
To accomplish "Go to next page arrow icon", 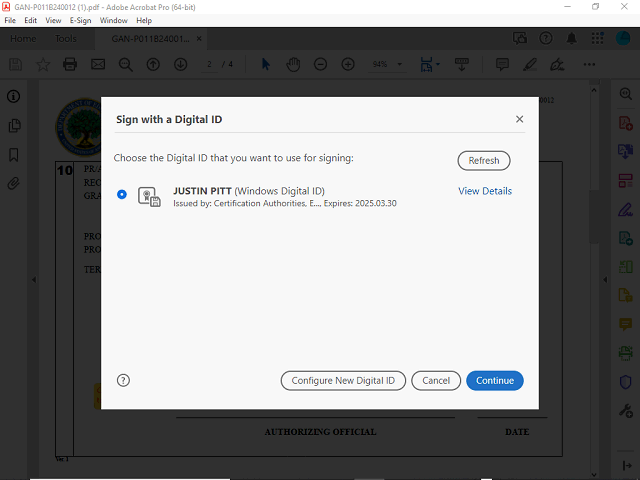I will point(180,64).
